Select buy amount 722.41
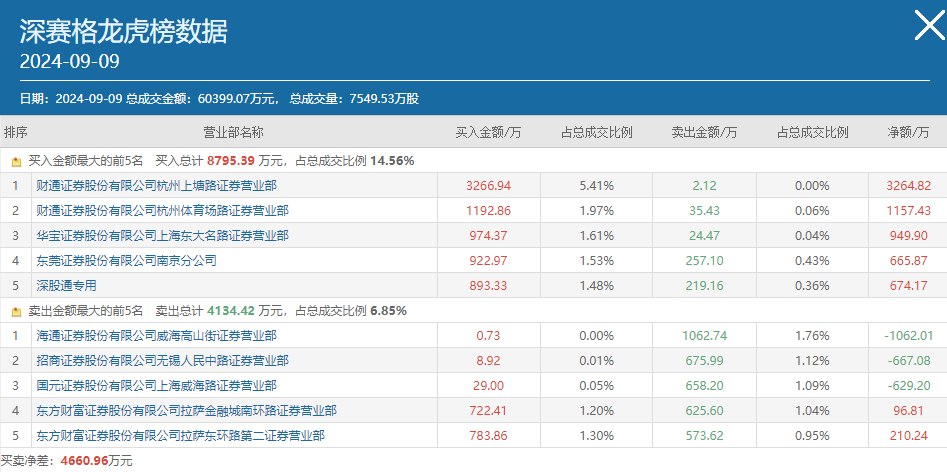The width and height of the screenshot is (947, 472). pyautogui.click(x=489, y=412)
